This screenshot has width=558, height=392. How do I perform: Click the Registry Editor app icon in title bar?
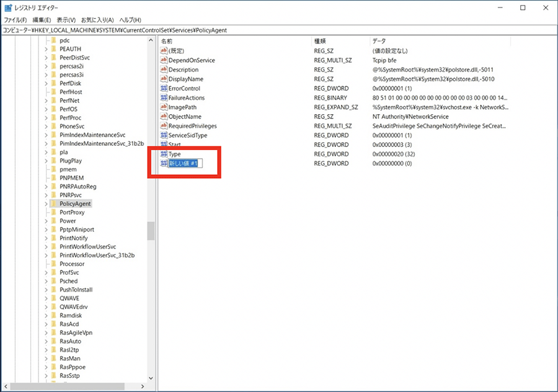tap(8, 7)
